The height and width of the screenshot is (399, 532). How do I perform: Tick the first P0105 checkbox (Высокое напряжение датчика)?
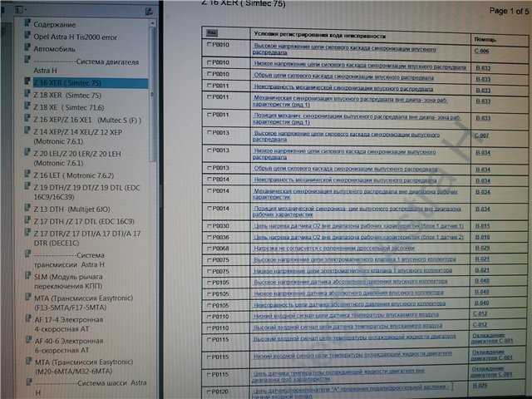[x=209, y=283]
